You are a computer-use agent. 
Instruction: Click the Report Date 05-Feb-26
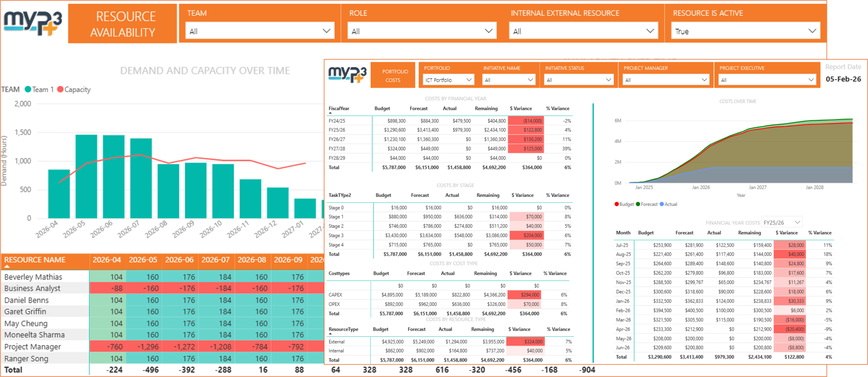coord(843,78)
